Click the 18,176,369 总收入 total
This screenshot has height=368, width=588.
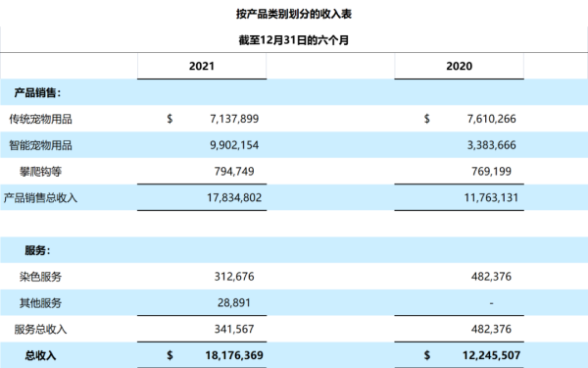tap(234, 355)
